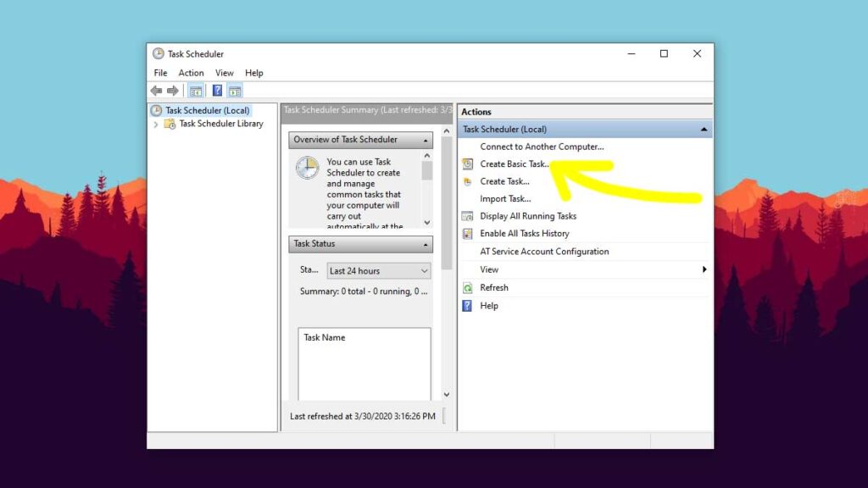Screen dimensions: 868x488
Task: Toggle the Show/Hide Console Tree toolbar icon
Action: click(x=196, y=91)
